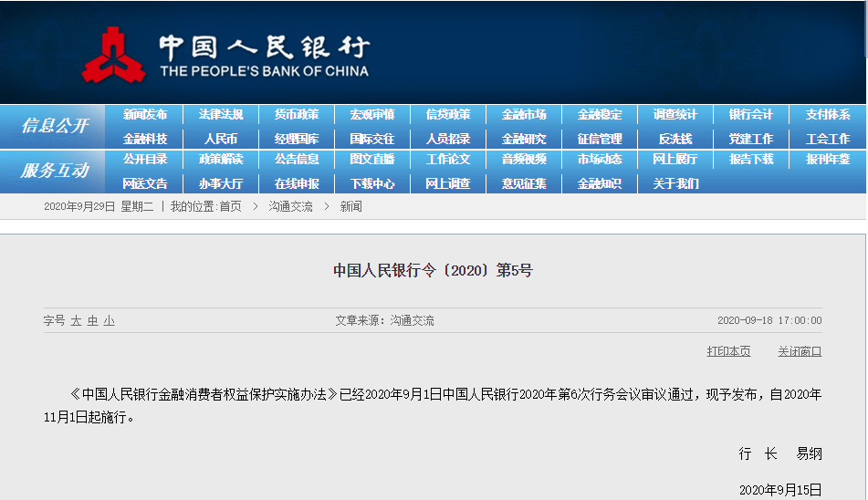Screen dimensions: 868x500
Task: Set font size to 大
Action: pyautogui.click(x=77, y=321)
